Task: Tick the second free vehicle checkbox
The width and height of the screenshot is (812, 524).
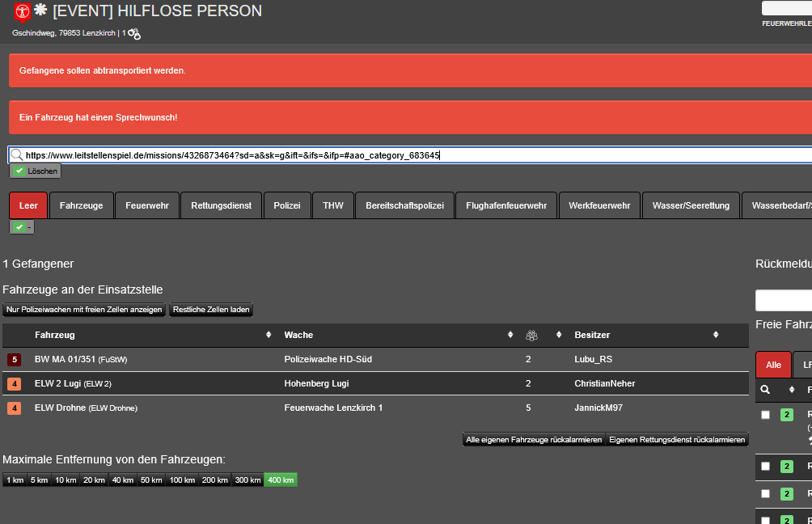Action: pyautogui.click(x=765, y=467)
